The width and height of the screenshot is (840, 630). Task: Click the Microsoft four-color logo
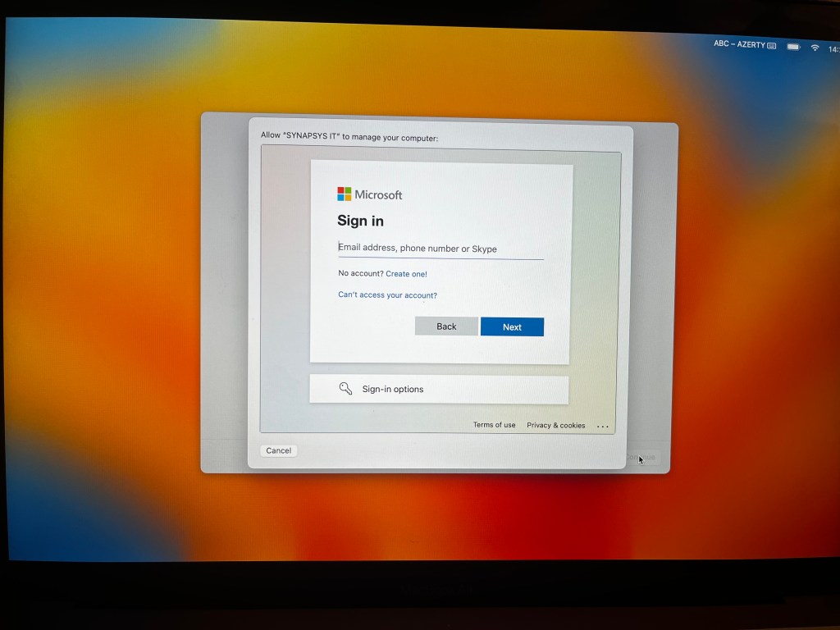(x=344, y=194)
